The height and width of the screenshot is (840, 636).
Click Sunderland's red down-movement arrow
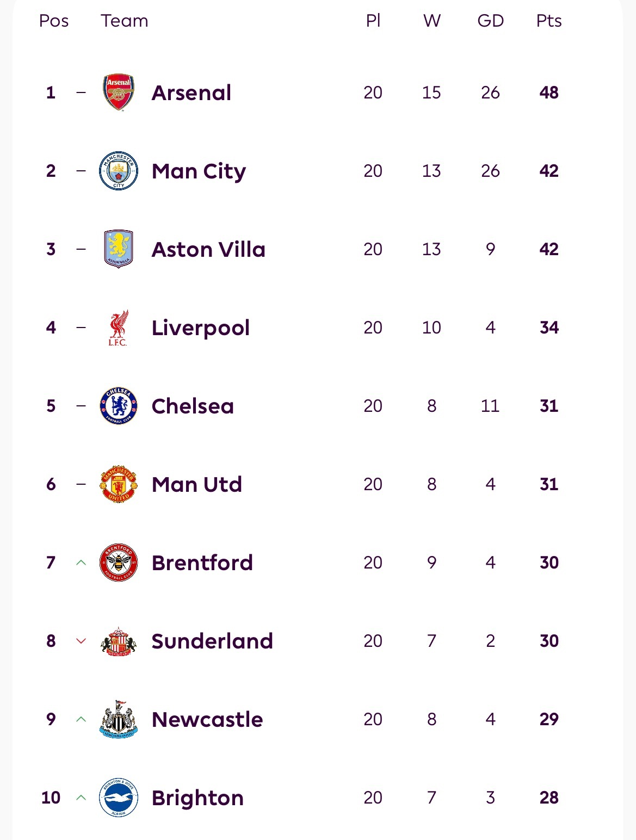click(x=81, y=641)
